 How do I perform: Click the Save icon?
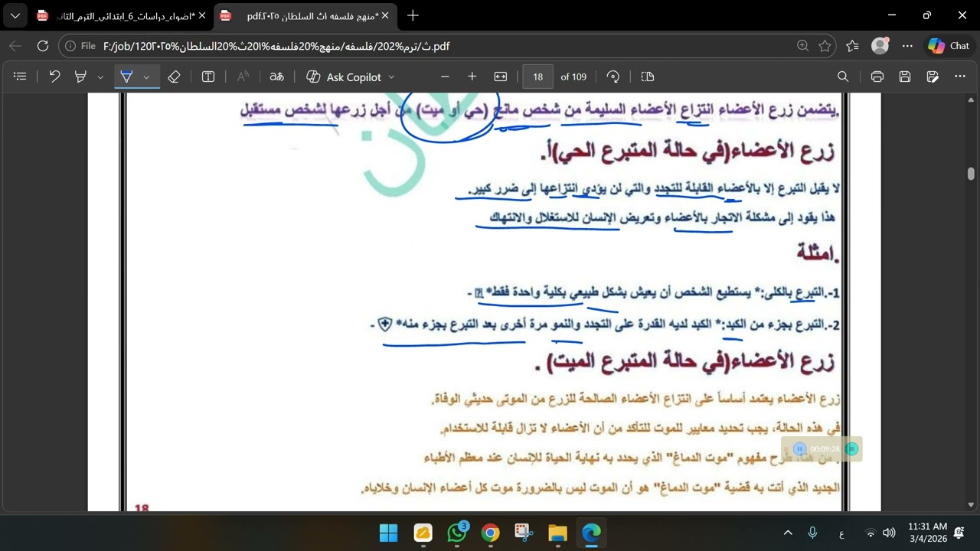point(905,77)
